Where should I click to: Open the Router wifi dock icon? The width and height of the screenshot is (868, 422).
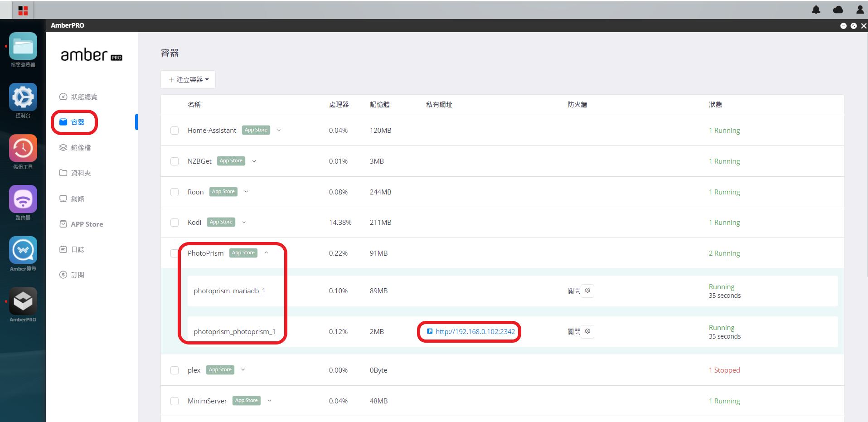(x=23, y=199)
